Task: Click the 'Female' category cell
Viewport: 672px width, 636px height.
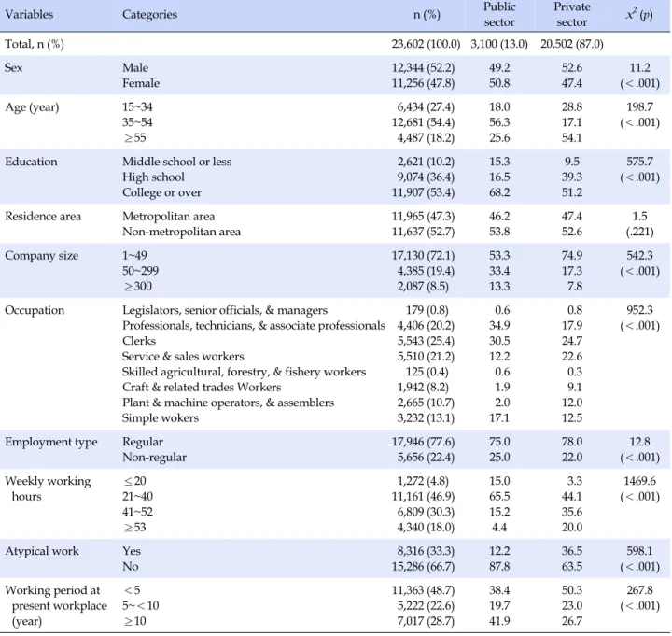Action: [x=141, y=83]
